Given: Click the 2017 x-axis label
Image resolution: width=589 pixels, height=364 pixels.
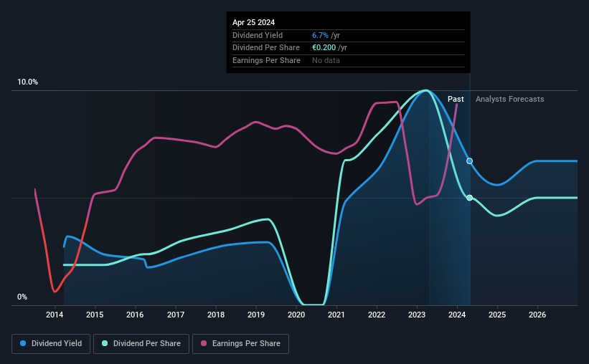Looking at the screenshot, I should click(x=176, y=315).
